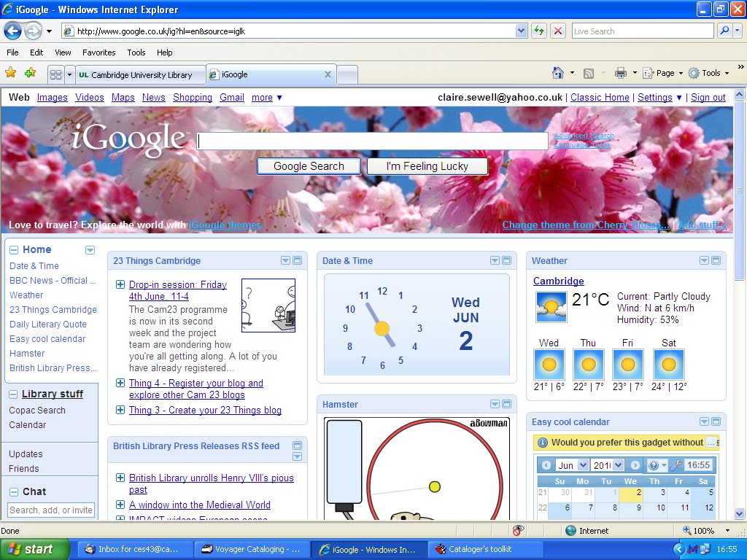The height and width of the screenshot is (560, 747).
Task: Click the IE Refresh page icon
Action: 539,31
